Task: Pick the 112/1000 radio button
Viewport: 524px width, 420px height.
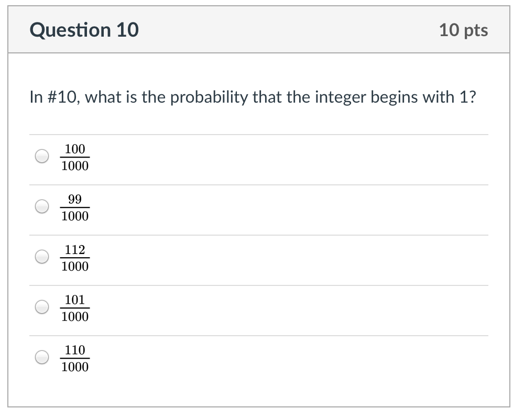Action: click(x=42, y=257)
